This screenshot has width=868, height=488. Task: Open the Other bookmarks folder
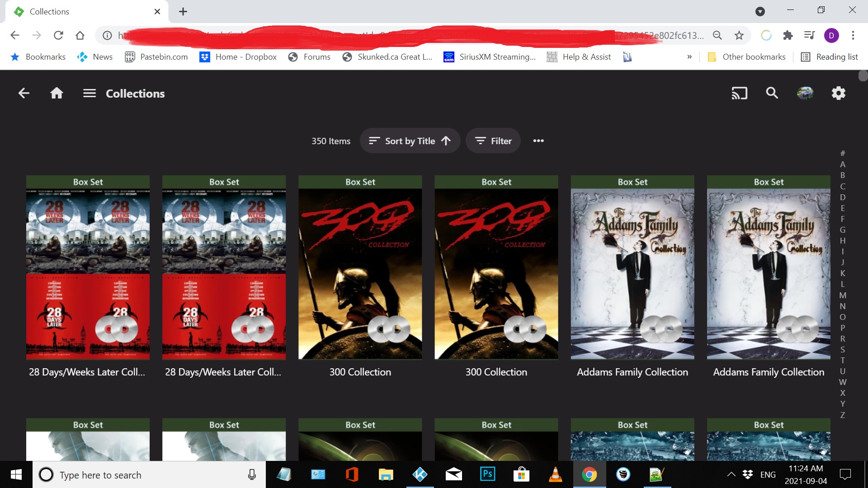coord(746,57)
